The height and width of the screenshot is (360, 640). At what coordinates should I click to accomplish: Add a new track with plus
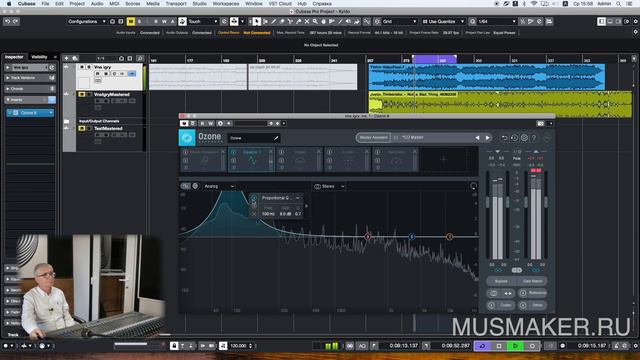67,58
